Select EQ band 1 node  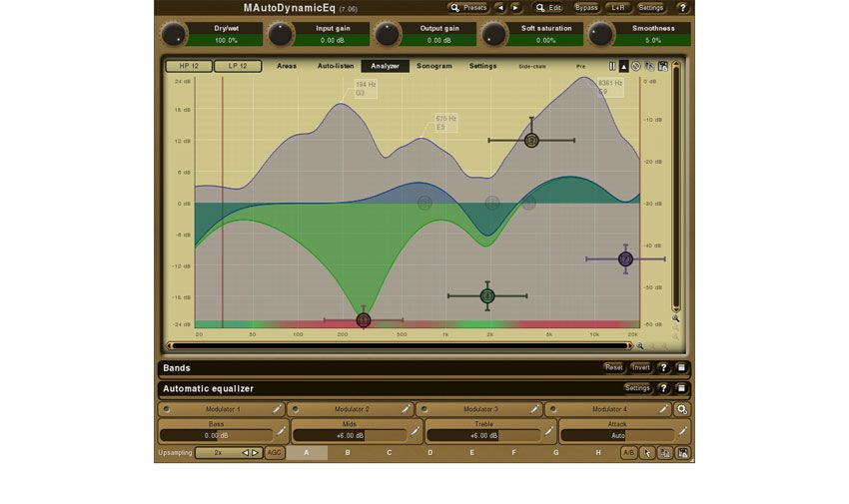click(364, 320)
